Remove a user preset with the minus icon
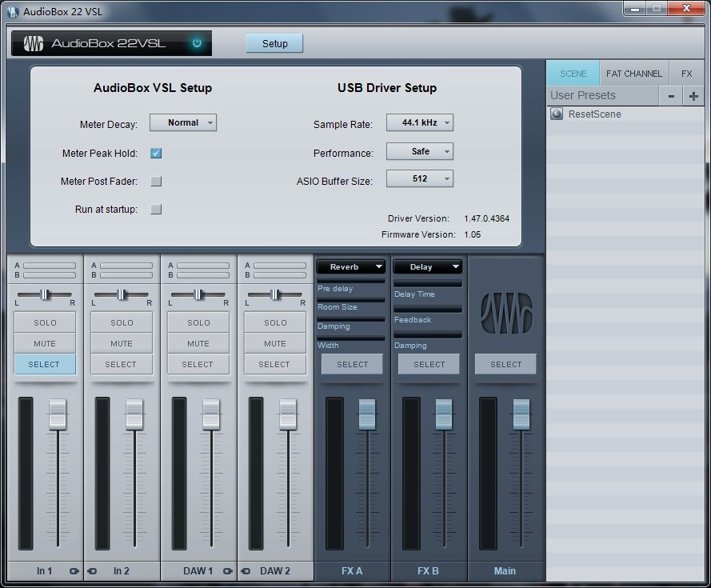Viewport: 711px width, 588px height. click(671, 96)
